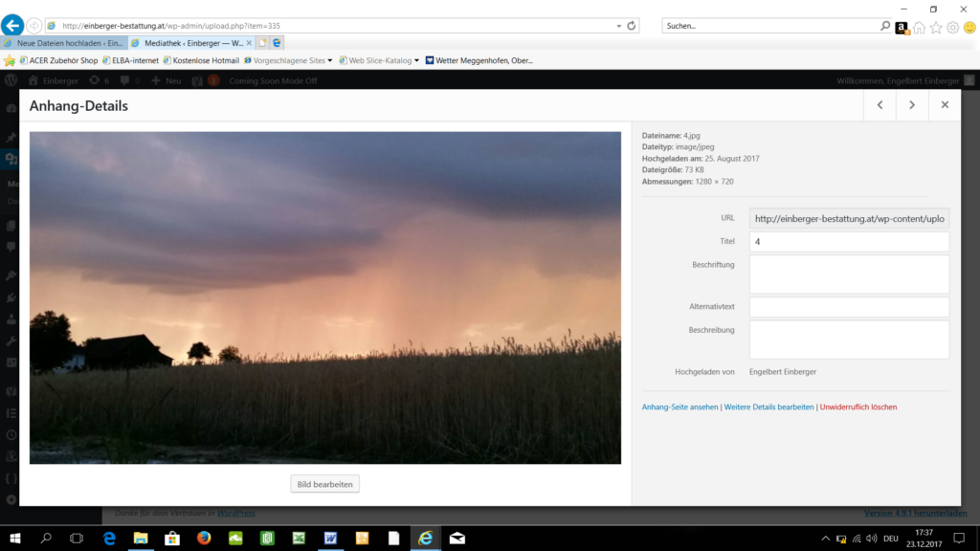Expand the address bar URL dropdown
This screenshot has width=980, height=551.
pos(619,26)
